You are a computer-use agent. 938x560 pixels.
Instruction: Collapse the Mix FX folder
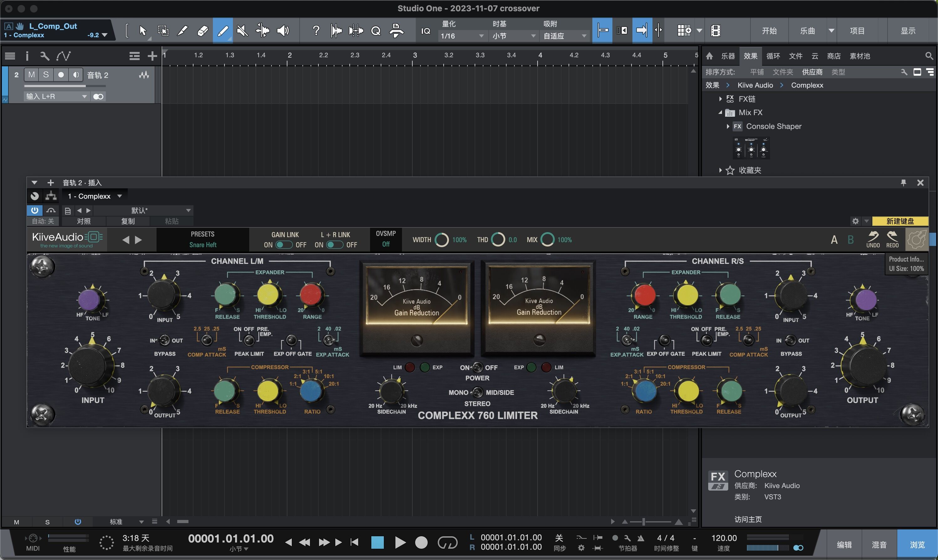720,112
